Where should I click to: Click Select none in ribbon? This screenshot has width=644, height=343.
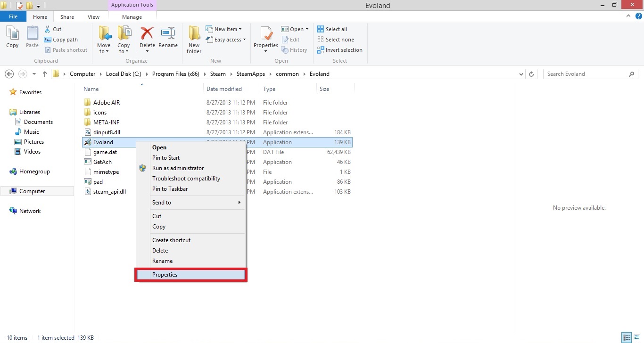point(335,40)
